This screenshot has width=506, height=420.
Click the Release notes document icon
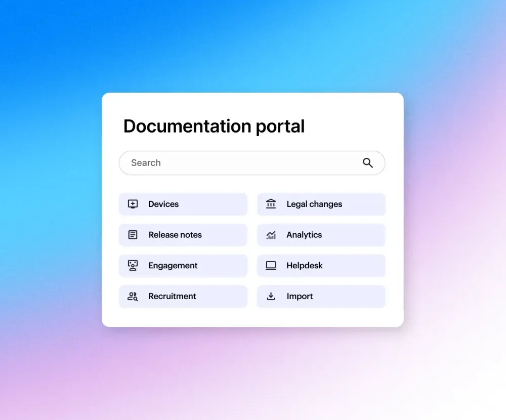click(133, 235)
